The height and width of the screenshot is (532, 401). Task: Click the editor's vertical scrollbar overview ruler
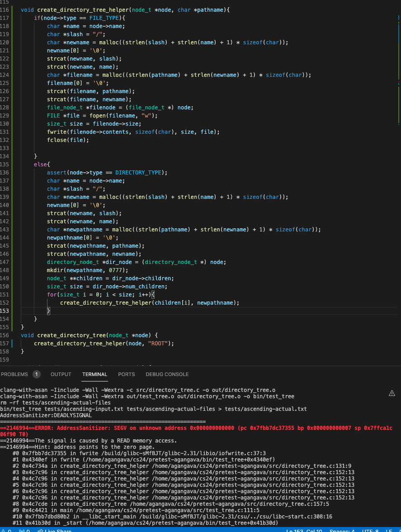point(398,136)
